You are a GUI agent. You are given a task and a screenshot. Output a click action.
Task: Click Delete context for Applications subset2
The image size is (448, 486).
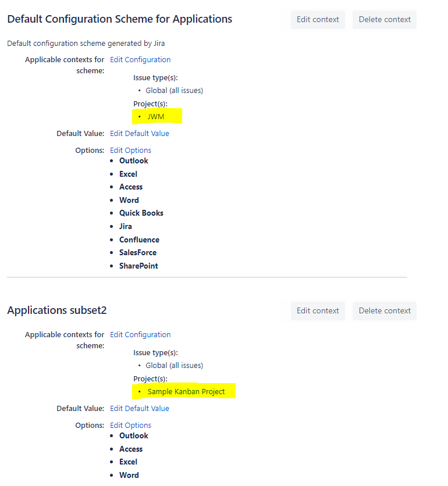coord(385,311)
